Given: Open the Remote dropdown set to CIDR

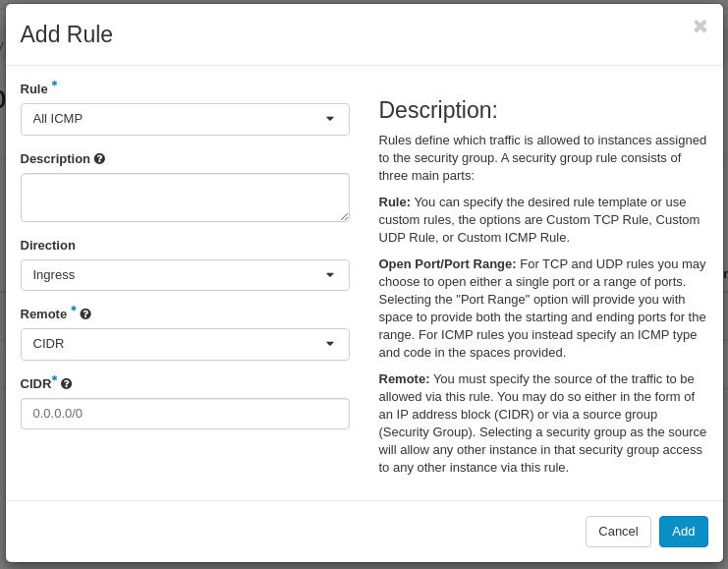Looking at the screenshot, I should click(185, 344).
